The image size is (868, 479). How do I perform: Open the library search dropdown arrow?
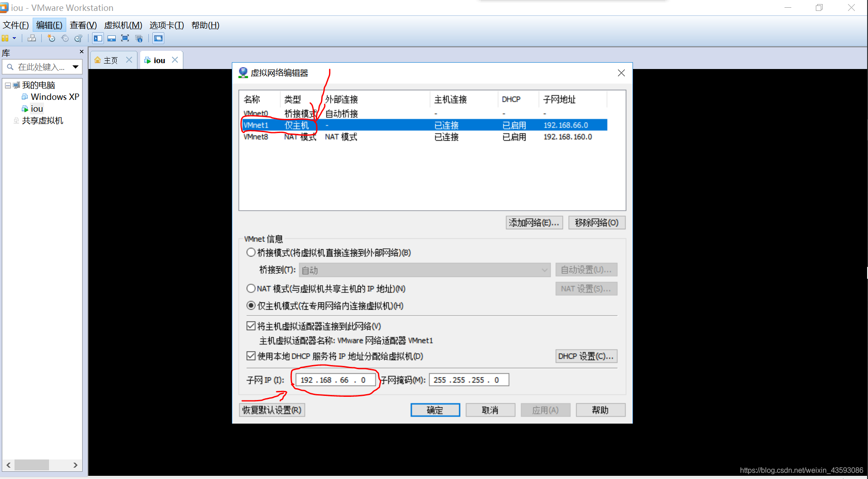pos(76,67)
